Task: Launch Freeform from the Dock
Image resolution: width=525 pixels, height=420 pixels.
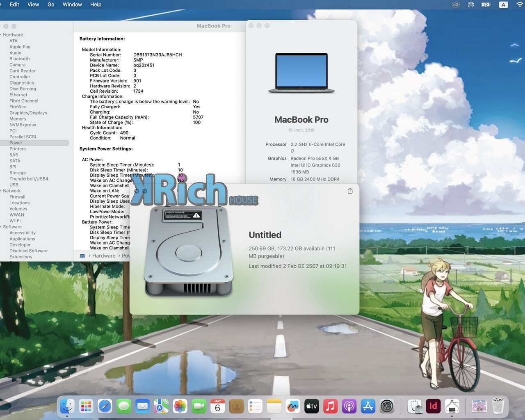Action: [x=293, y=406]
